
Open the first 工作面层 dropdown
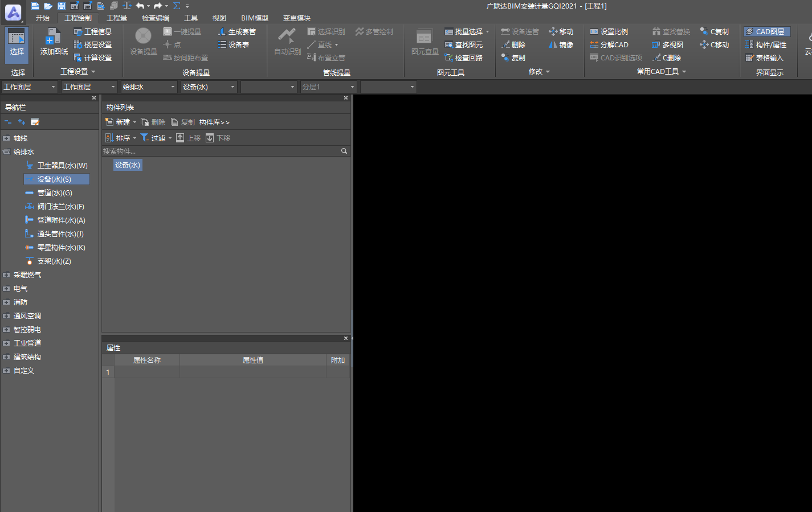(x=29, y=87)
